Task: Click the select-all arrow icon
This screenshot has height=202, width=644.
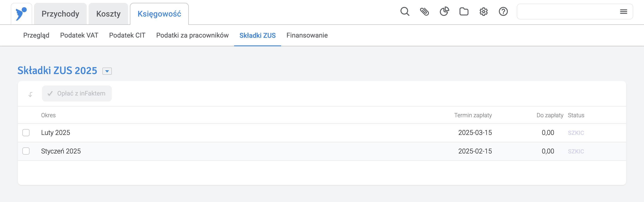Action: click(30, 94)
